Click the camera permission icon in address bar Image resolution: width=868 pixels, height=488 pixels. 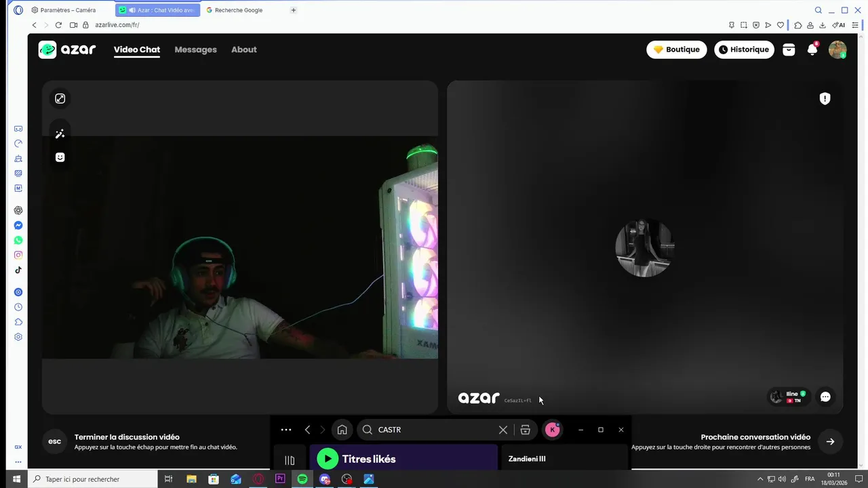(73, 25)
